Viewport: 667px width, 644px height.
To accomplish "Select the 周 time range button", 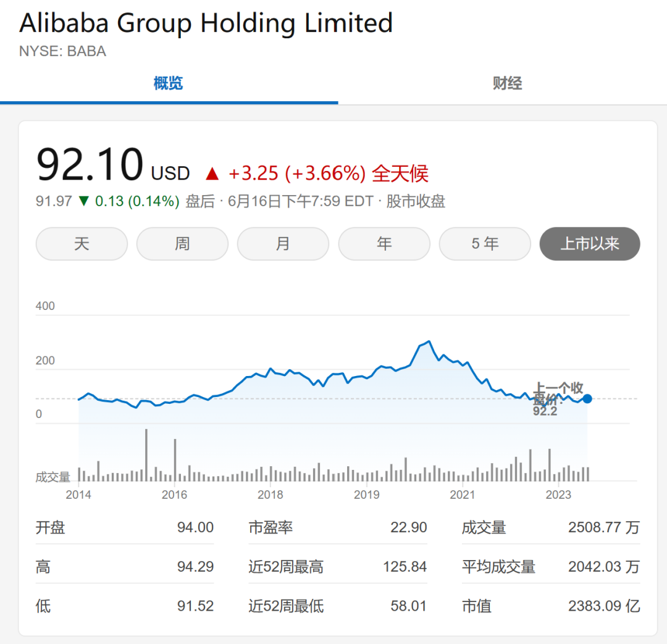I will point(182,244).
